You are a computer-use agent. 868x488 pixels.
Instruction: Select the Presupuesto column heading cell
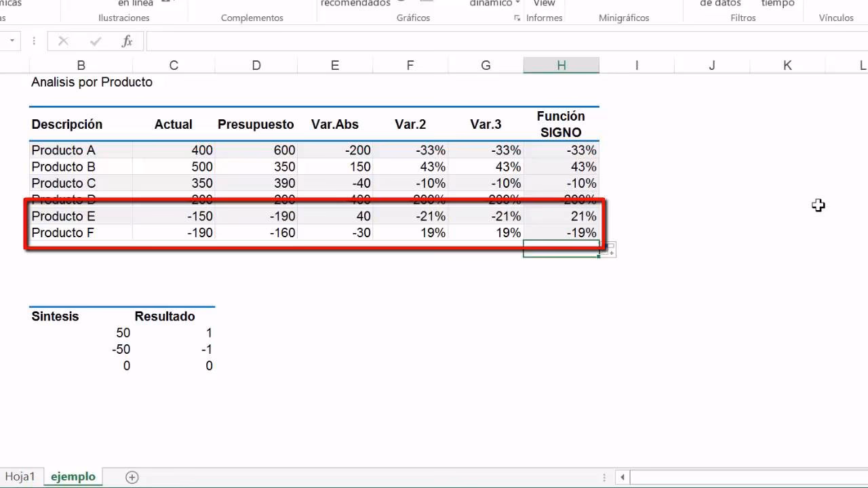[256, 125]
